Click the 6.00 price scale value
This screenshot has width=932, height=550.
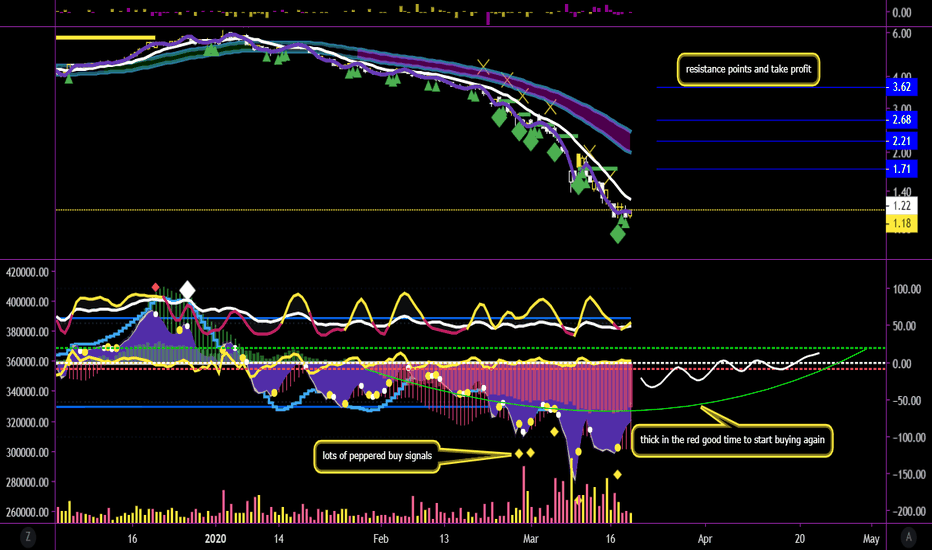click(x=902, y=34)
